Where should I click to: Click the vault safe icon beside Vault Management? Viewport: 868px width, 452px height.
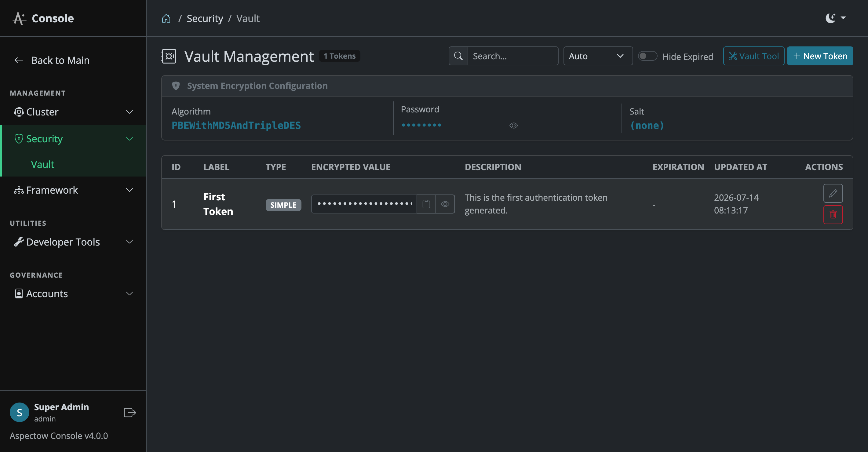[x=169, y=56]
